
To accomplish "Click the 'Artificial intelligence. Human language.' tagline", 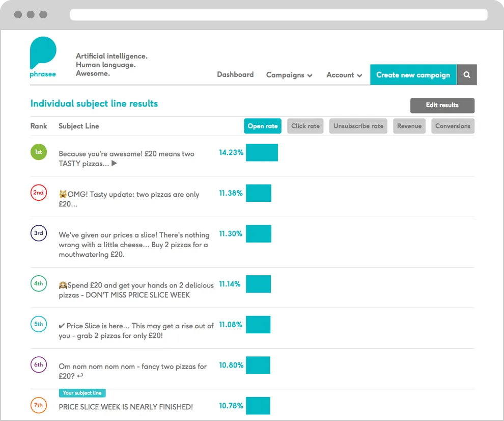I will [x=111, y=65].
